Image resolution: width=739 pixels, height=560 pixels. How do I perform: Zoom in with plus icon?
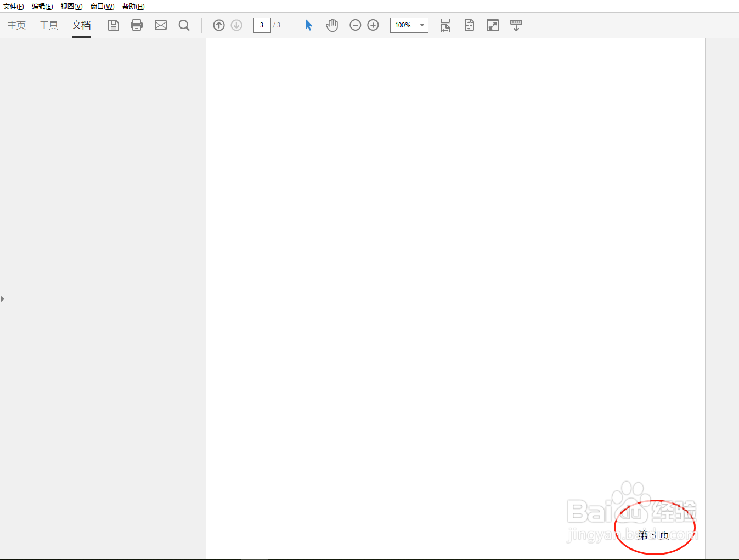pyautogui.click(x=373, y=25)
